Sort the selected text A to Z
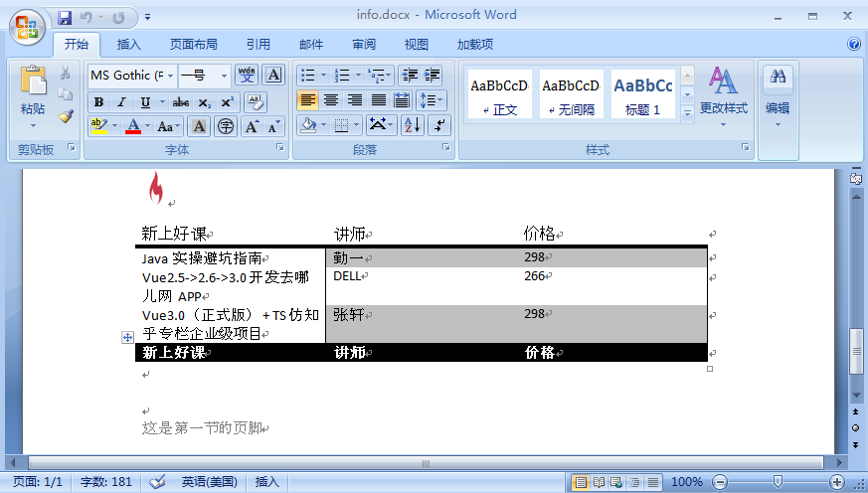868x493 pixels. [413, 125]
